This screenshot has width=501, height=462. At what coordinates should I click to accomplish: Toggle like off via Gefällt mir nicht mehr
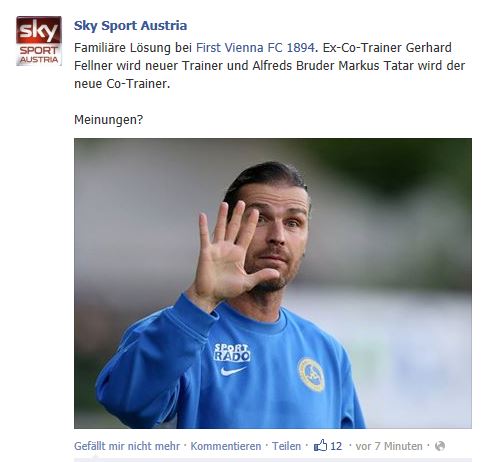point(127,446)
